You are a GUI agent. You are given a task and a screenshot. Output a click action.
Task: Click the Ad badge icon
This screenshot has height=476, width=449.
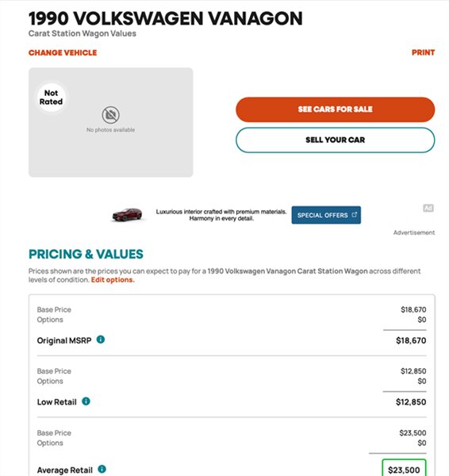pos(428,208)
